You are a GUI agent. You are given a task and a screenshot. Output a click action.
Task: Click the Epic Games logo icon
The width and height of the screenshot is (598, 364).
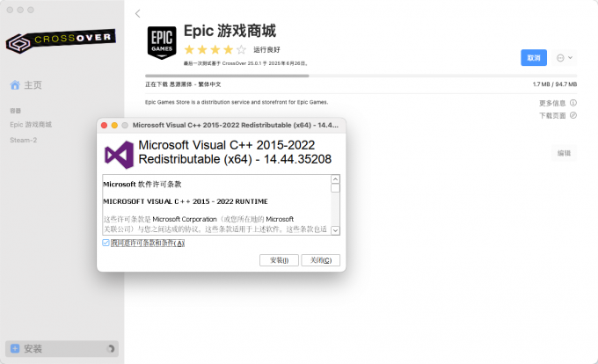(162, 43)
